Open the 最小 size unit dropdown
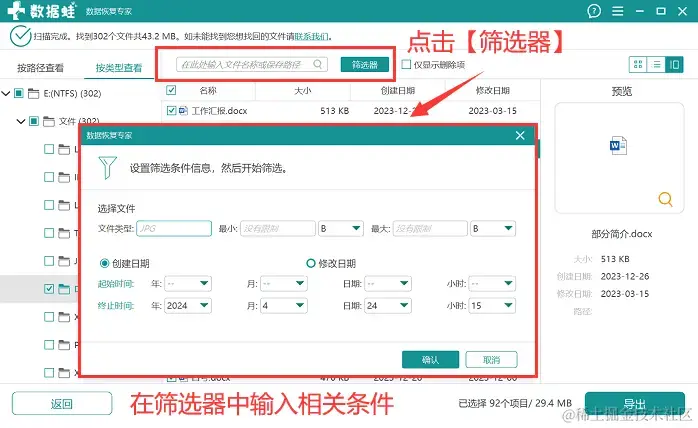 (341, 228)
